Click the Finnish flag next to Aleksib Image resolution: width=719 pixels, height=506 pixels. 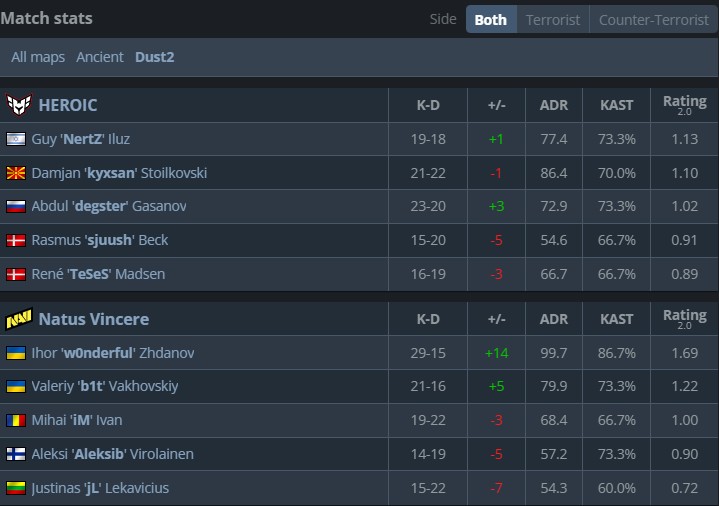(x=16, y=454)
